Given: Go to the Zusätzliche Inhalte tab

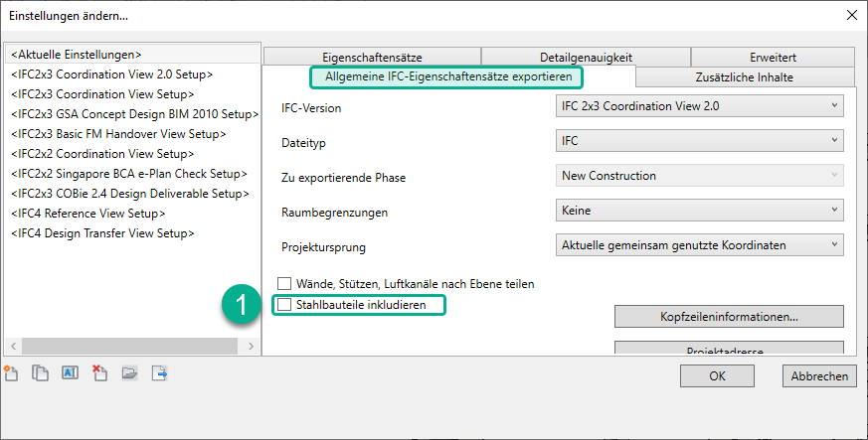Looking at the screenshot, I should pyautogui.click(x=744, y=76).
